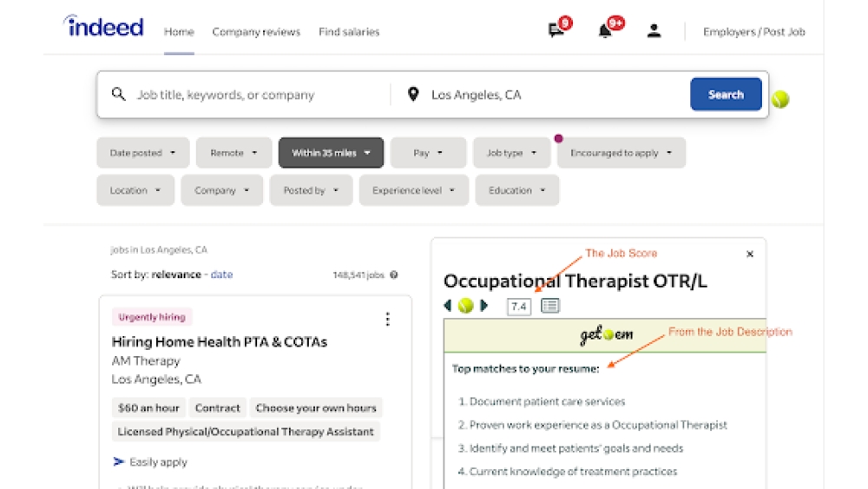
Task: Open the Within 35 miles dropdown
Action: click(x=331, y=153)
